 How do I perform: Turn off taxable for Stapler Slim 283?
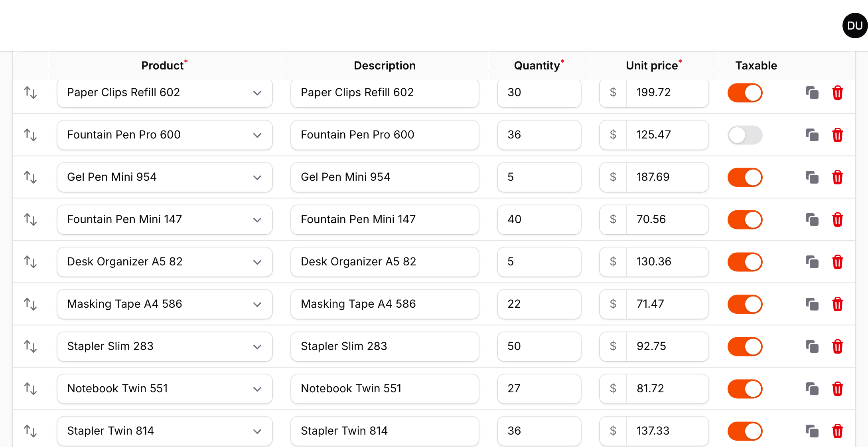745,346
